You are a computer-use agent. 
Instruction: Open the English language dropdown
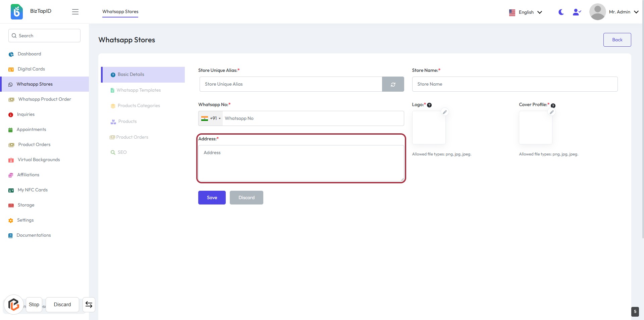[525, 12]
